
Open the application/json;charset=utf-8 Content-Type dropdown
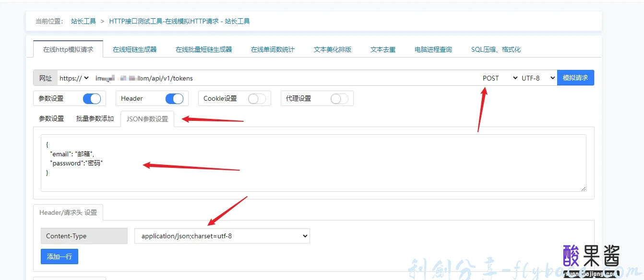pyautogui.click(x=222, y=235)
